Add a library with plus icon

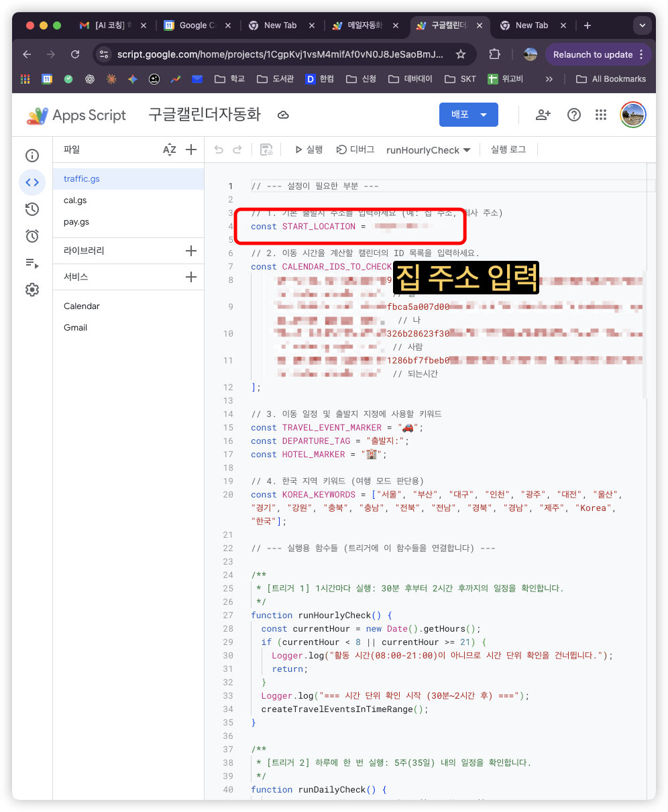[x=191, y=251]
